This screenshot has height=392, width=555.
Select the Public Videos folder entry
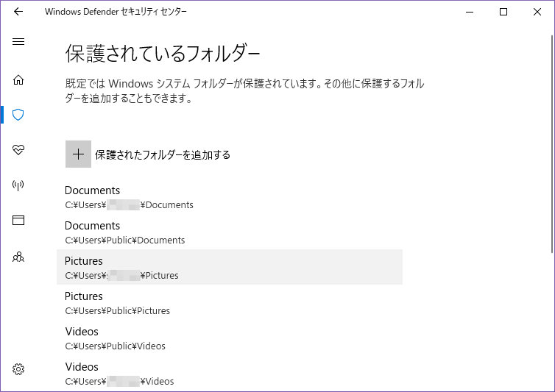tap(115, 338)
